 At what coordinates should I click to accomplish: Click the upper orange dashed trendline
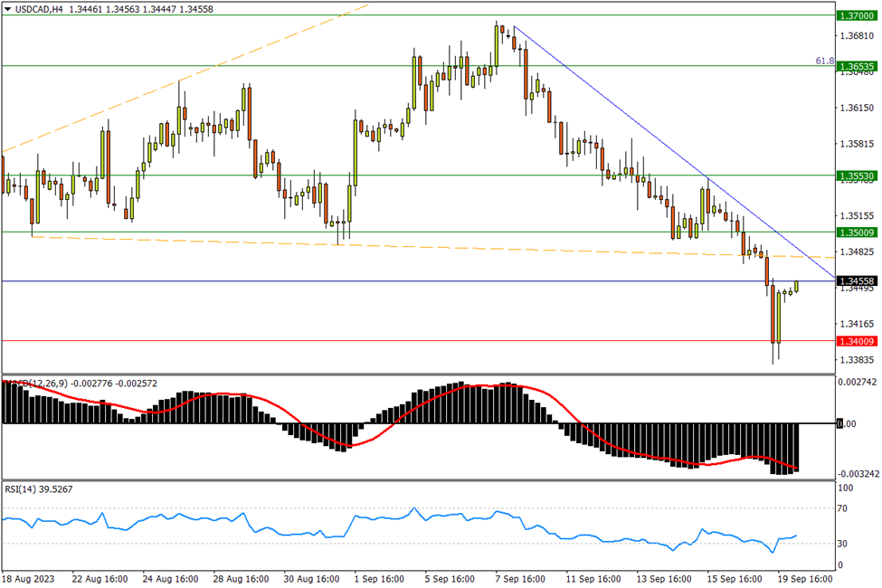pos(181,81)
